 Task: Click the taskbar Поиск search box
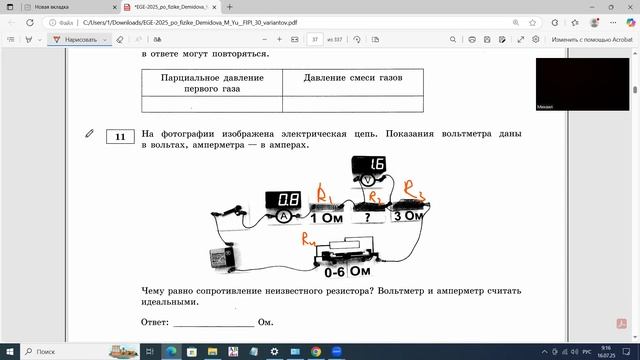coord(80,351)
